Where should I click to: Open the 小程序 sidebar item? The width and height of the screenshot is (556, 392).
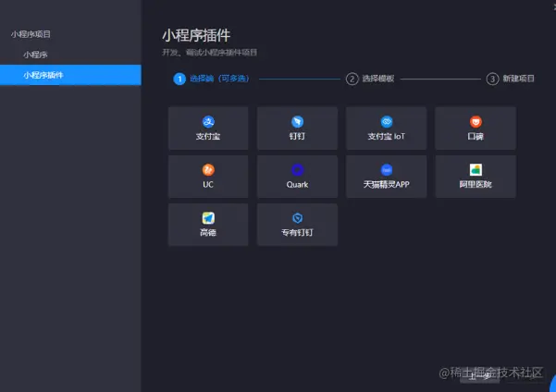70,55
